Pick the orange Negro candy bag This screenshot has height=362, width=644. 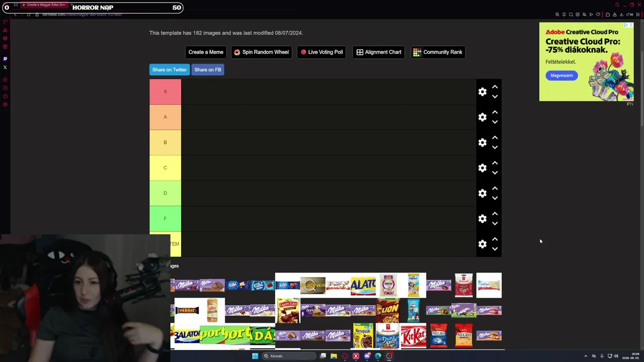click(x=464, y=336)
